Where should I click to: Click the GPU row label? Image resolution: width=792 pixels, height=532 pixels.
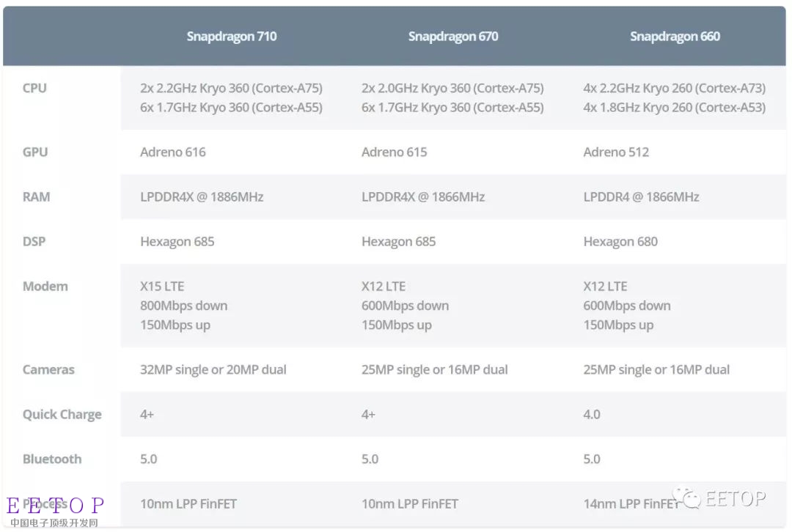click(x=35, y=152)
